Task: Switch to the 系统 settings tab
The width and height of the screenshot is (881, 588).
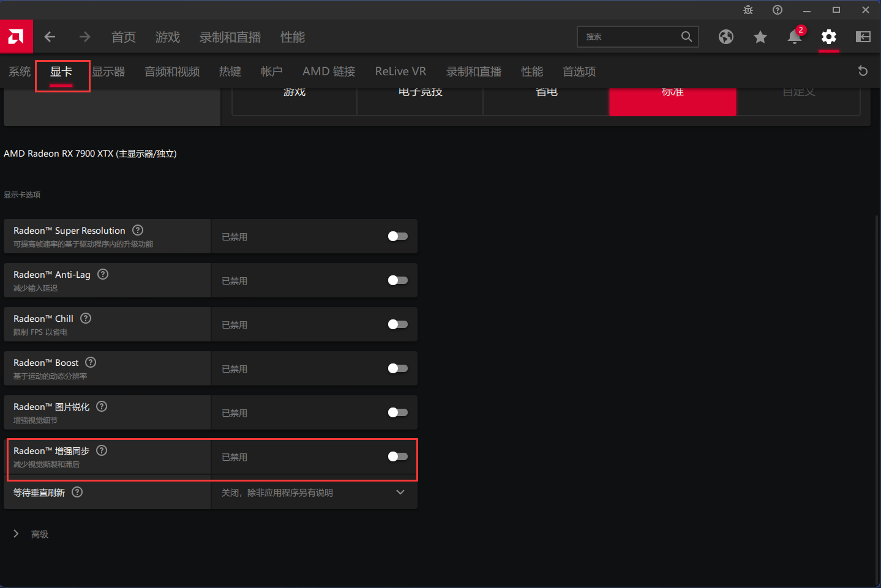Action: click(20, 72)
